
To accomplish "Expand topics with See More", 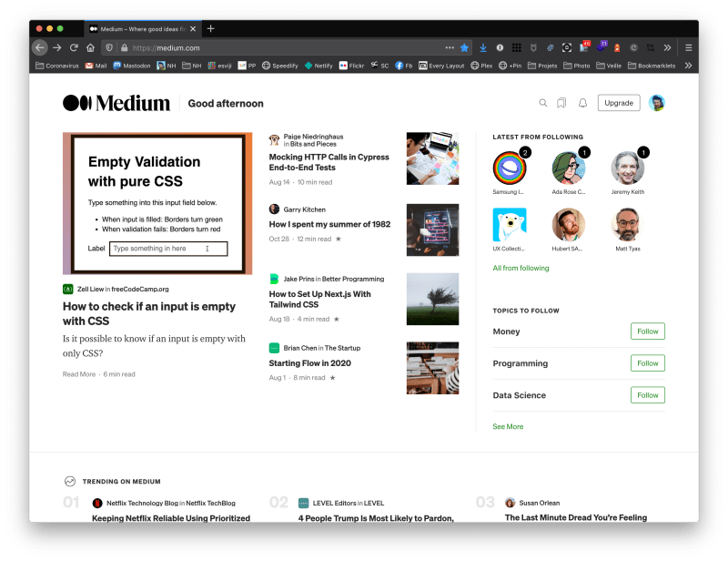I will pyautogui.click(x=508, y=426).
